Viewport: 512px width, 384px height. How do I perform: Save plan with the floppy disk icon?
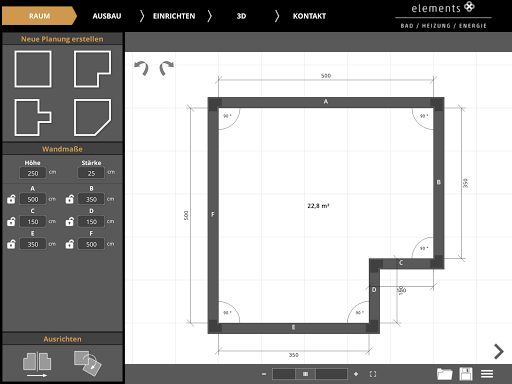click(466, 374)
